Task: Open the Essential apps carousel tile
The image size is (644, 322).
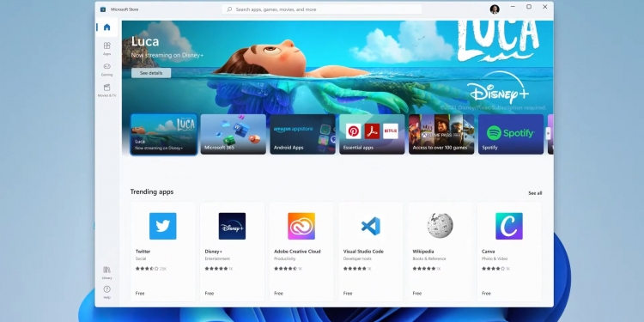Action: [x=372, y=134]
